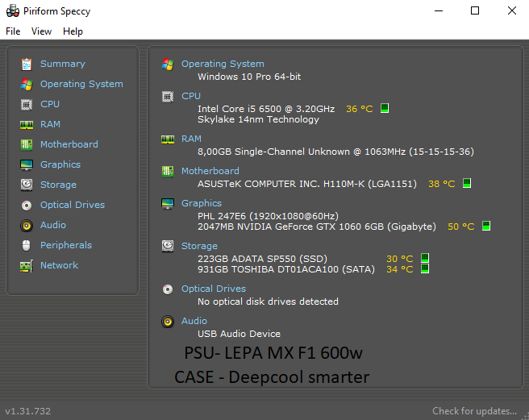This screenshot has height=420, width=529.
Task: Click the Check for updates link
Action: click(474, 411)
